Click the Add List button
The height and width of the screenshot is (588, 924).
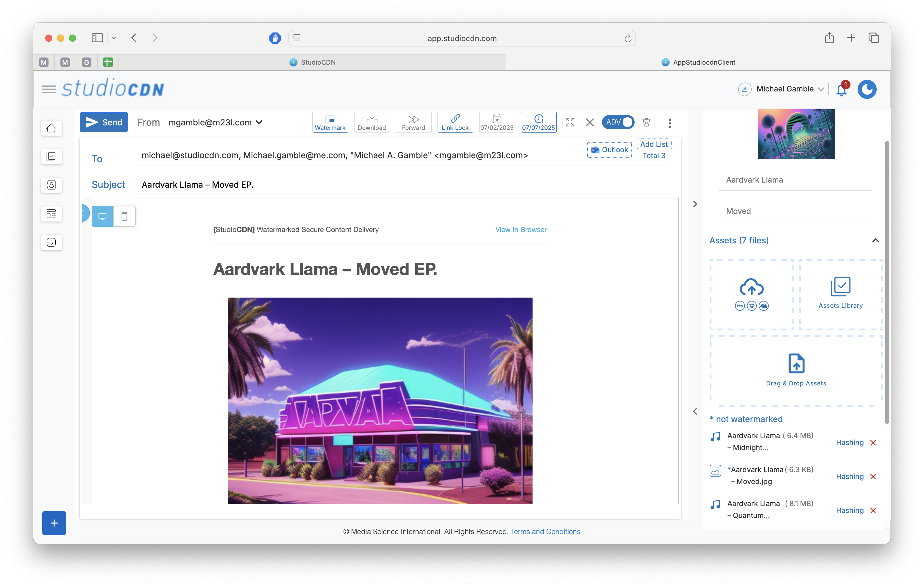coord(654,144)
